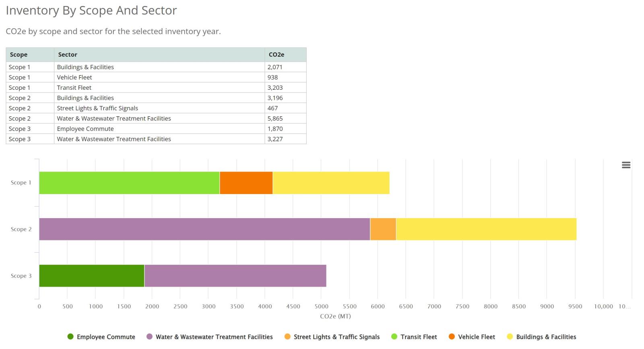
Task: Click purple Water bar in Scope 2
Action: click(x=204, y=229)
